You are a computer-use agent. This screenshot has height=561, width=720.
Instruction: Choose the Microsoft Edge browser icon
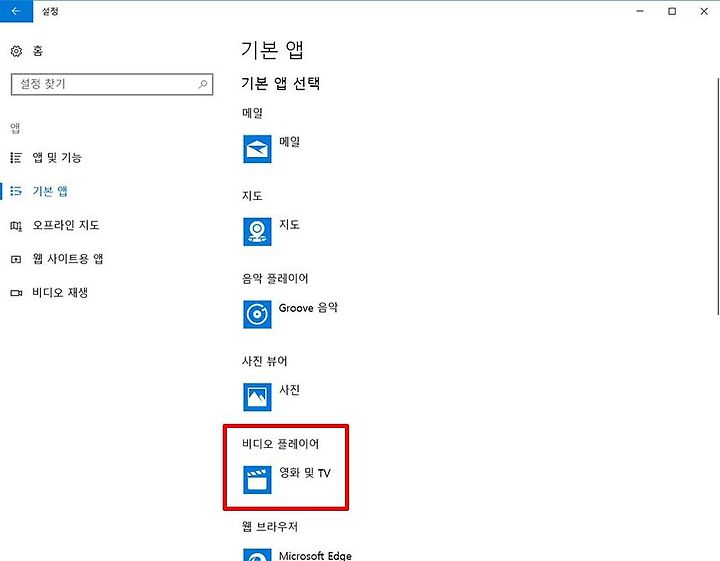click(x=257, y=554)
